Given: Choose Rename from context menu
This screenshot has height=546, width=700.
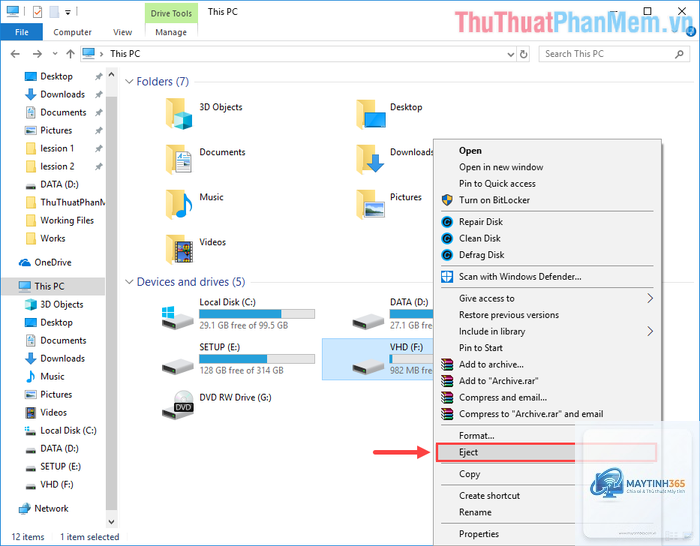Looking at the screenshot, I should click(x=475, y=513).
